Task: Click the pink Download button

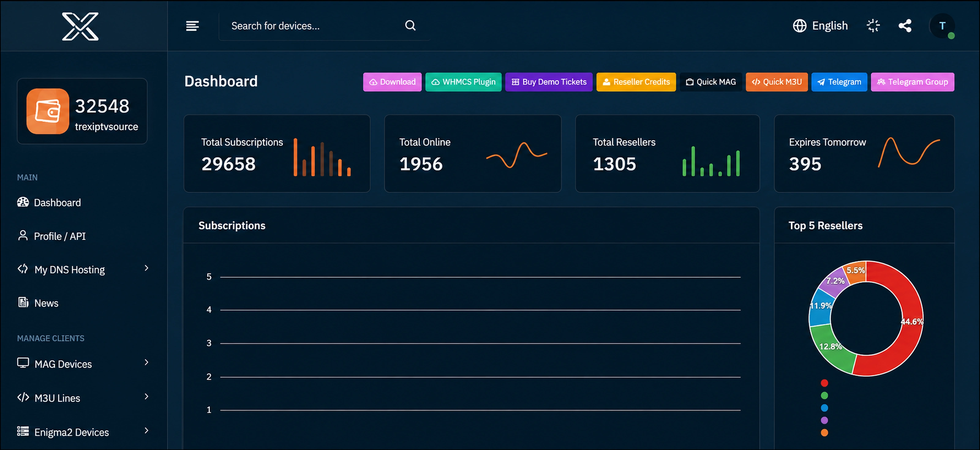Action: 392,82
